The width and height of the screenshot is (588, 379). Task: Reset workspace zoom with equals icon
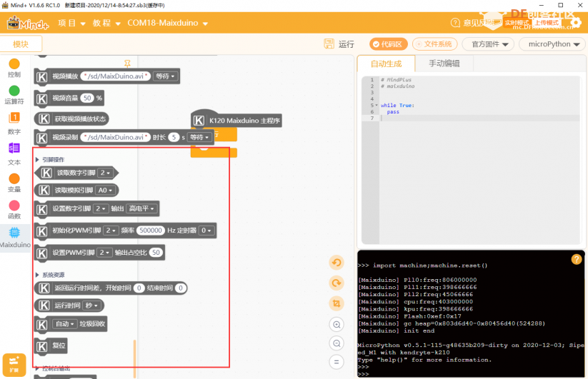(337, 362)
